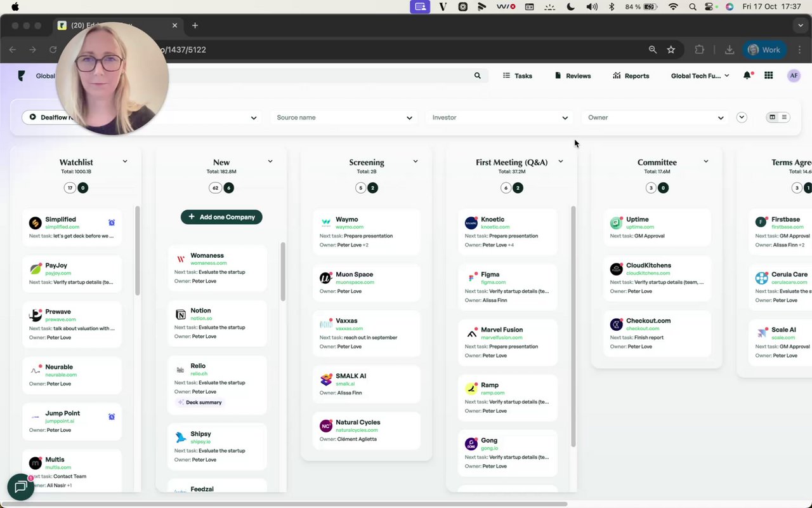Click the Muon Space logo
The width and height of the screenshot is (812, 508).
(326, 278)
